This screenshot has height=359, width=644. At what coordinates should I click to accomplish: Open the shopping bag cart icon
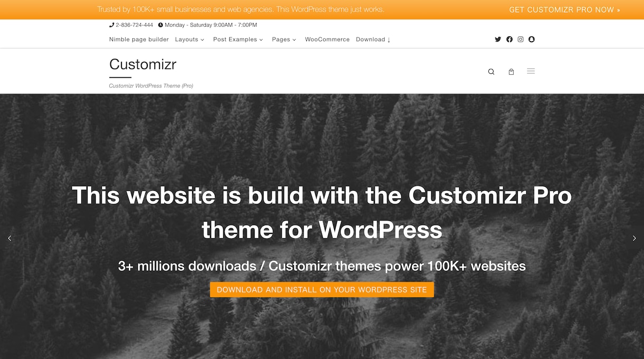tap(511, 72)
